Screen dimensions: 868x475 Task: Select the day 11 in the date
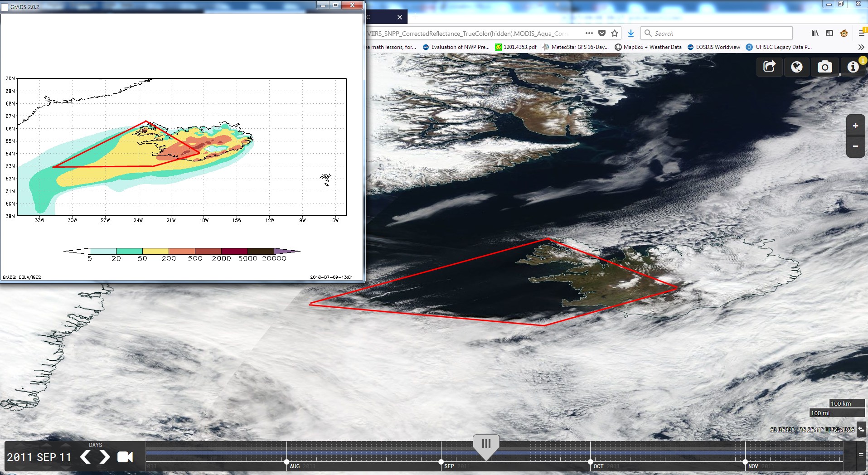pyautogui.click(x=66, y=457)
